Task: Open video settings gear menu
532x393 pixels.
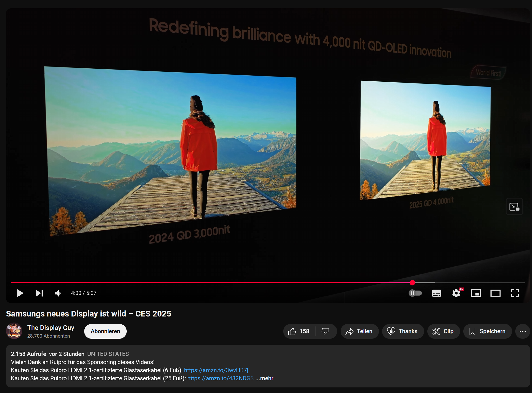Action: (456, 293)
